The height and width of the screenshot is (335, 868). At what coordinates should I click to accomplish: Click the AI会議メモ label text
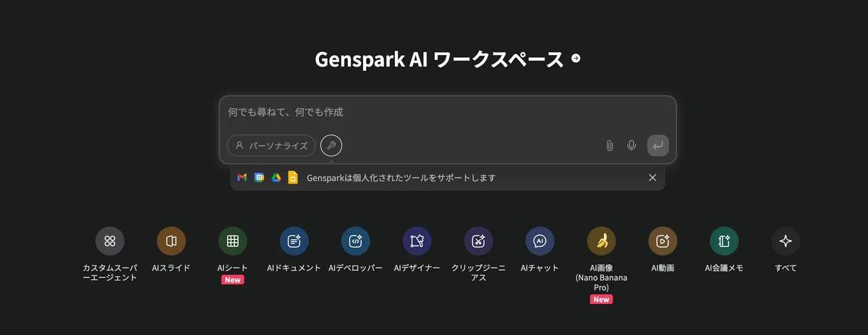point(724,268)
